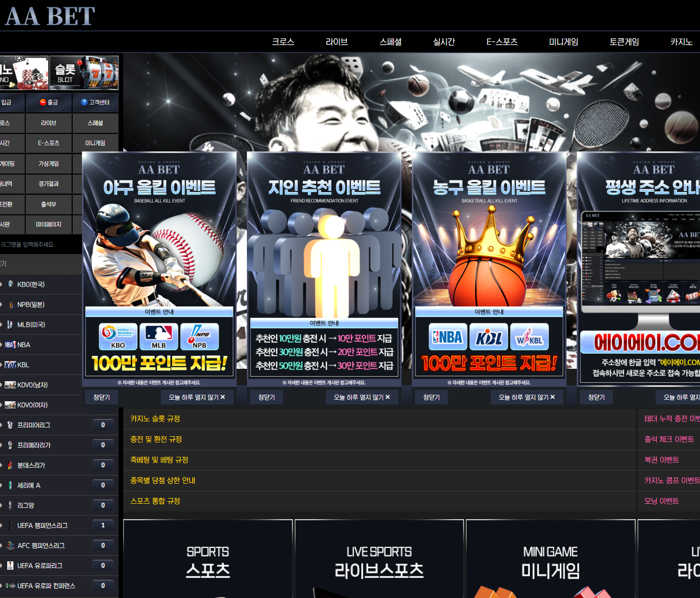
Task: Click the icon beside UEFA 유로파 컨퍼런스
Action: click(x=10, y=586)
